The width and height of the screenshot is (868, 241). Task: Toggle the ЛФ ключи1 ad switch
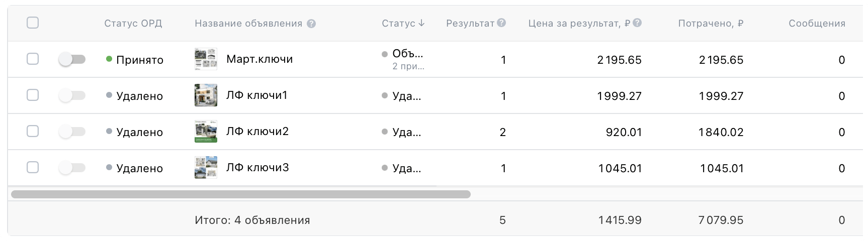[x=72, y=95]
